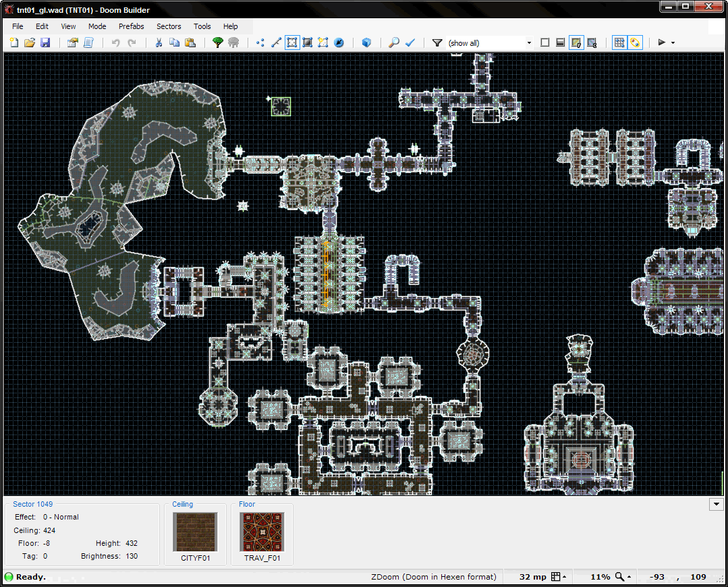The image size is (728, 587).
Task: Toggle floor textures view mode
Action: click(576, 43)
